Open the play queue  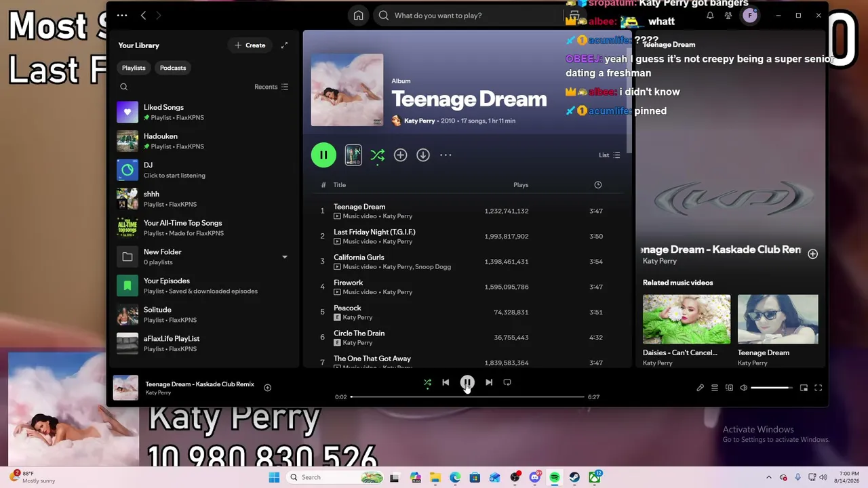[715, 388]
